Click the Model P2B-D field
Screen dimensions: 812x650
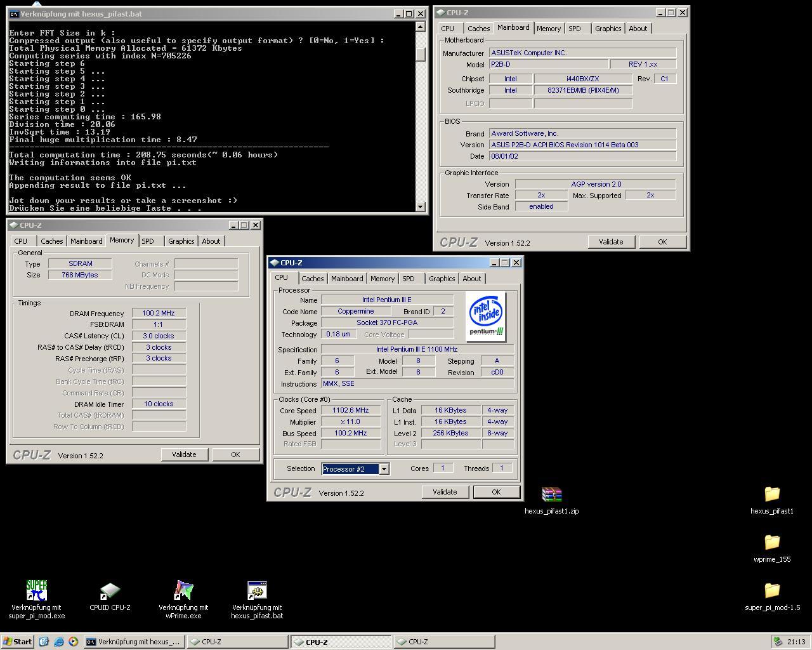(x=548, y=64)
